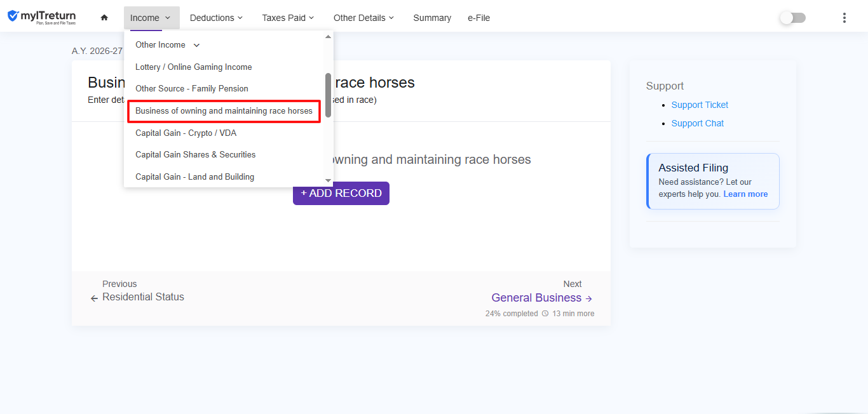This screenshot has height=414, width=868.
Task: Select Capital Gain - Land and Building
Action: click(x=194, y=177)
